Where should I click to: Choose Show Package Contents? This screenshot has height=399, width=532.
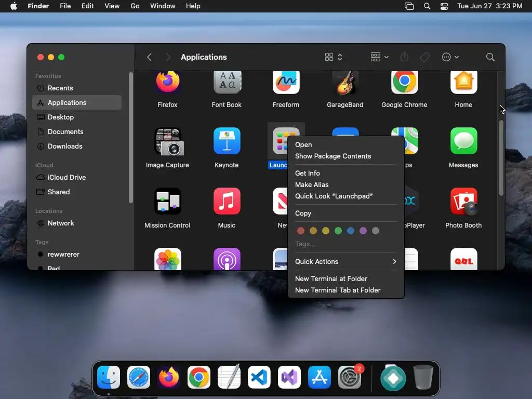(345, 156)
